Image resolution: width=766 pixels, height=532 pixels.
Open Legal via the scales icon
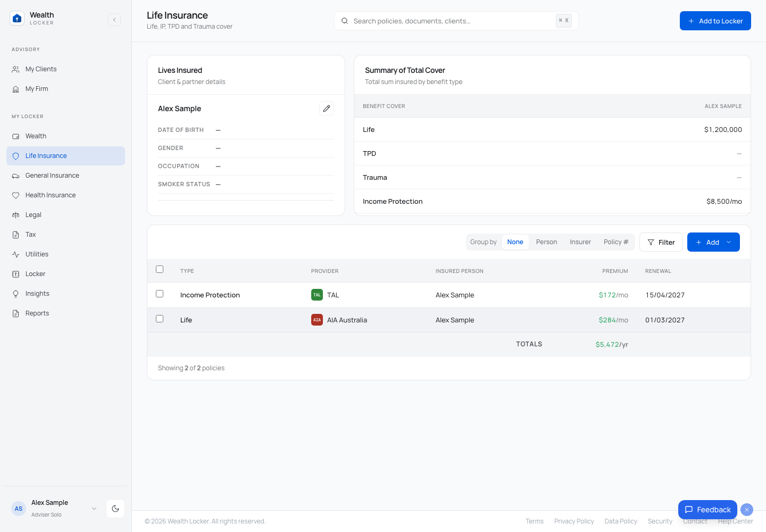pyautogui.click(x=16, y=215)
